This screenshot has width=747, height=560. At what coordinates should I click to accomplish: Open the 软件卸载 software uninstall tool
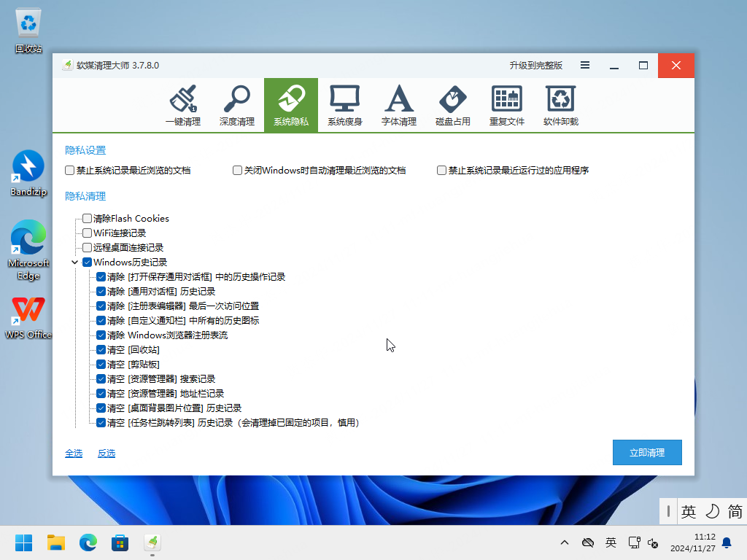tap(561, 105)
